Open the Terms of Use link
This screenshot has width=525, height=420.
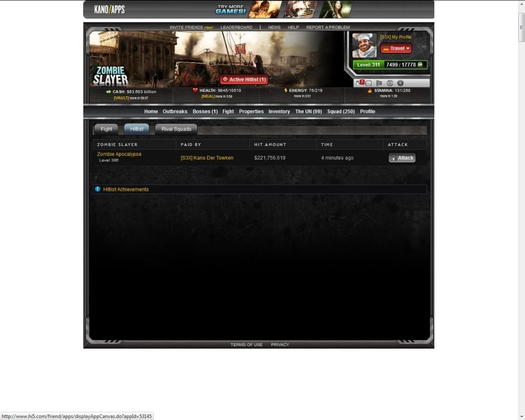click(x=247, y=345)
